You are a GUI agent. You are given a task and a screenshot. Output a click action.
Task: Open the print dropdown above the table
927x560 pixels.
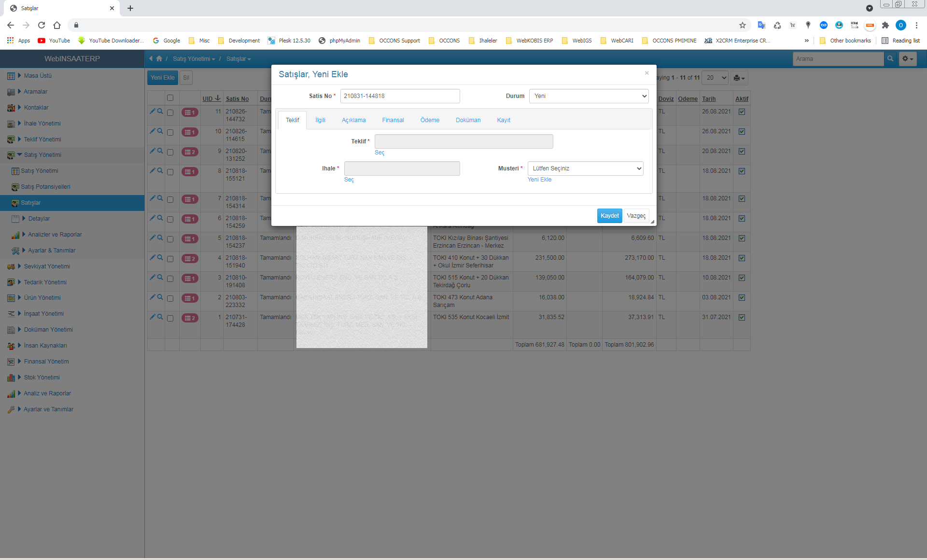(739, 78)
